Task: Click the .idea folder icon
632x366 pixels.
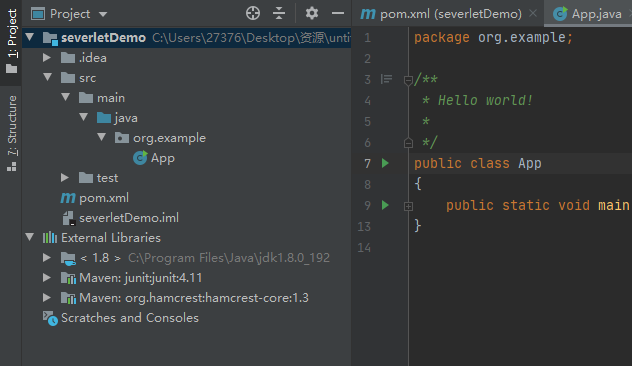Action: pos(68,58)
